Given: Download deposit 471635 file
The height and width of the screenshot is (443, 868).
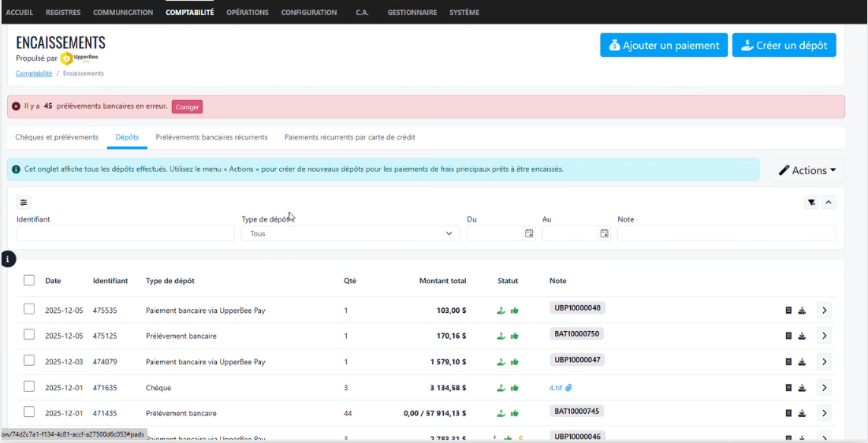Looking at the screenshot, I should coord(802,388).
